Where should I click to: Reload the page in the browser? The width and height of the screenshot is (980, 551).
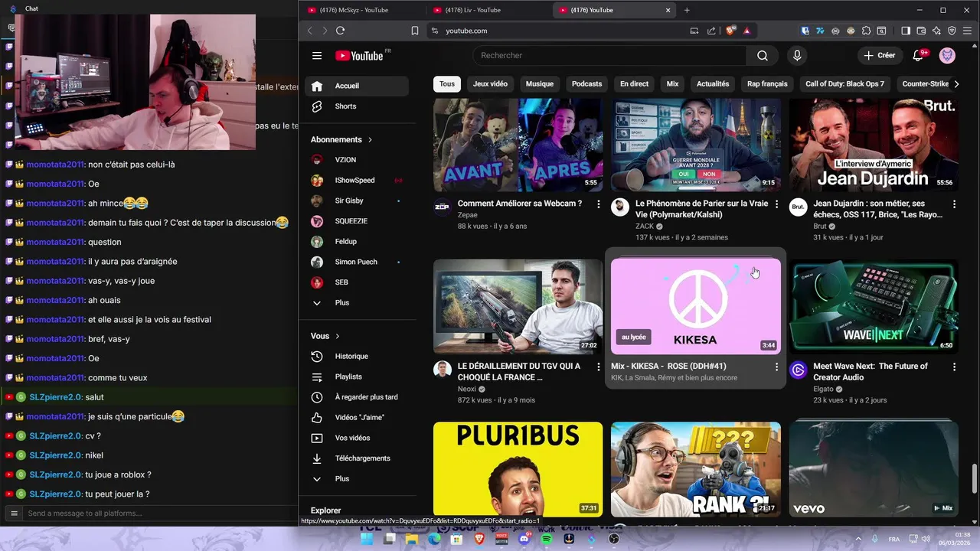click(340, 31)
